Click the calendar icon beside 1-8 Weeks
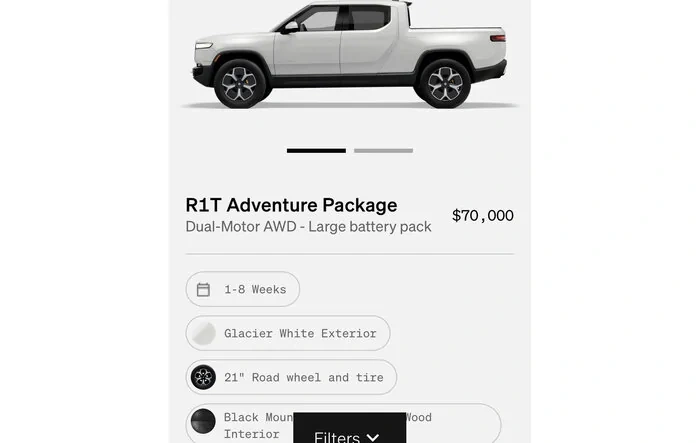Image resolution: width=700 pixels, height=443 pixels. click(203, 289)
